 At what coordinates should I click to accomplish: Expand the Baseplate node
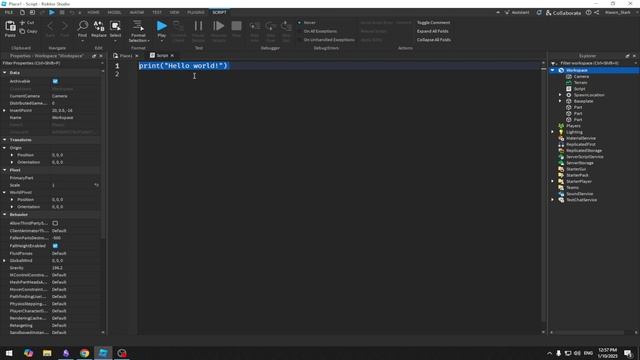coord(560,101)
